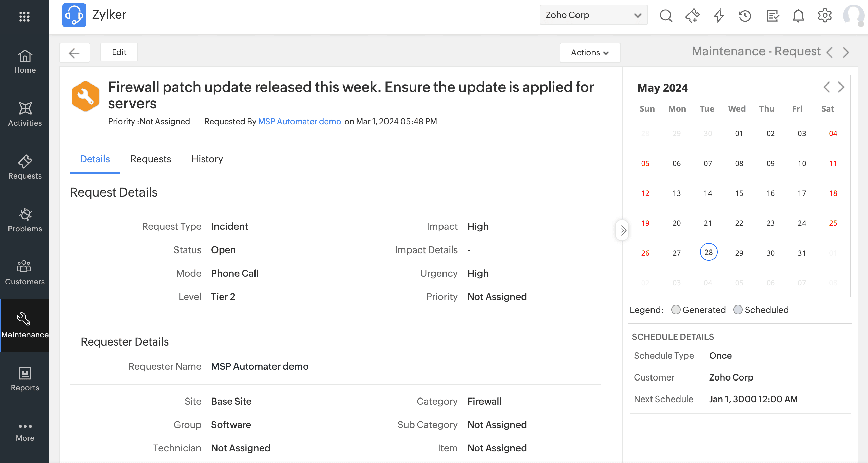Image resolution: width=868 pixels, height=463 pixels.
Task: Switch to the History tab
Action: [207, 159]
